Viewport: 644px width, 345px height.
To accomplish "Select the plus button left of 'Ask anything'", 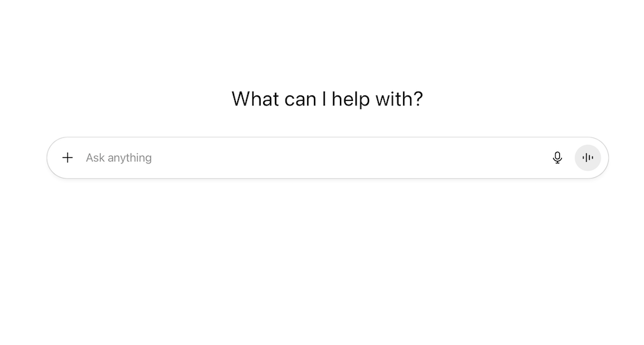I will pos(67,158).
